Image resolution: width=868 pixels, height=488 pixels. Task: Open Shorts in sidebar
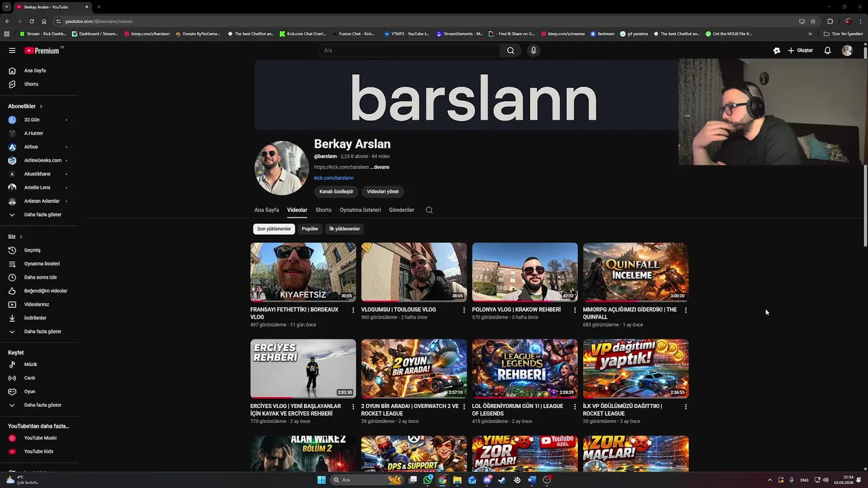pyautogui.click(x=39, y=84)
